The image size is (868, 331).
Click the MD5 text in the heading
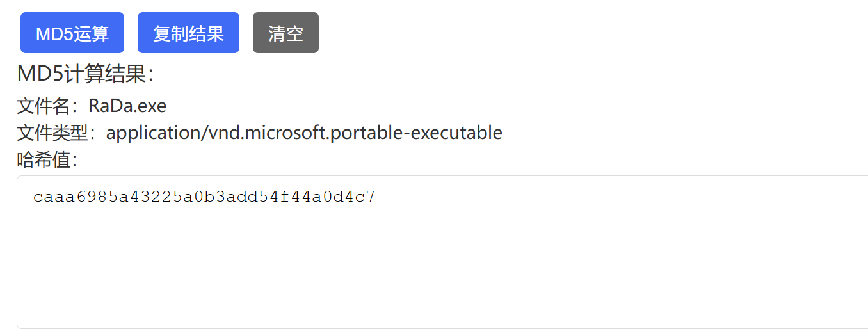(40, 74)
